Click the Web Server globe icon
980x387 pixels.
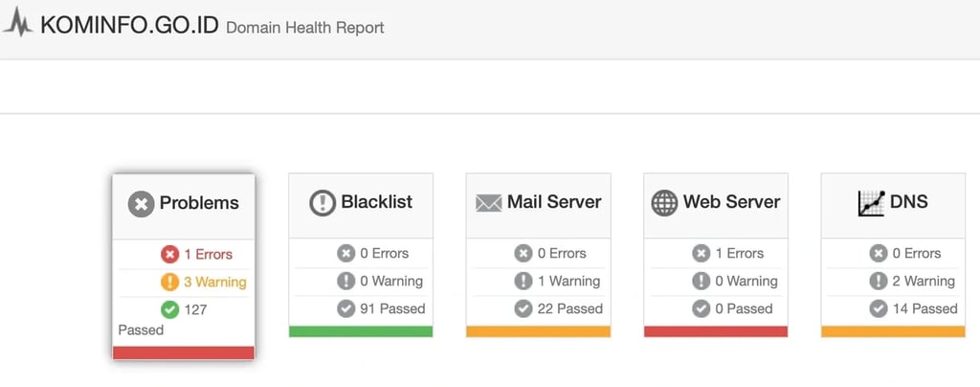point(663,203)
